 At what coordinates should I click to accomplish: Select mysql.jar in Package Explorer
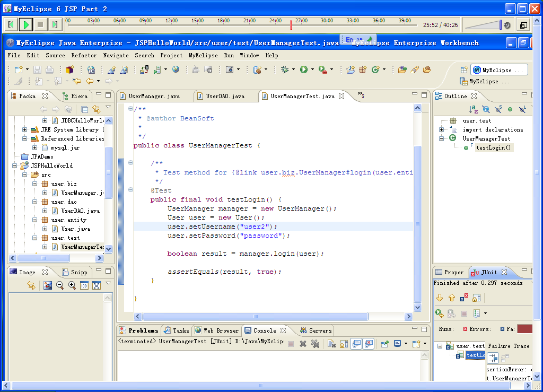(65, 148)
